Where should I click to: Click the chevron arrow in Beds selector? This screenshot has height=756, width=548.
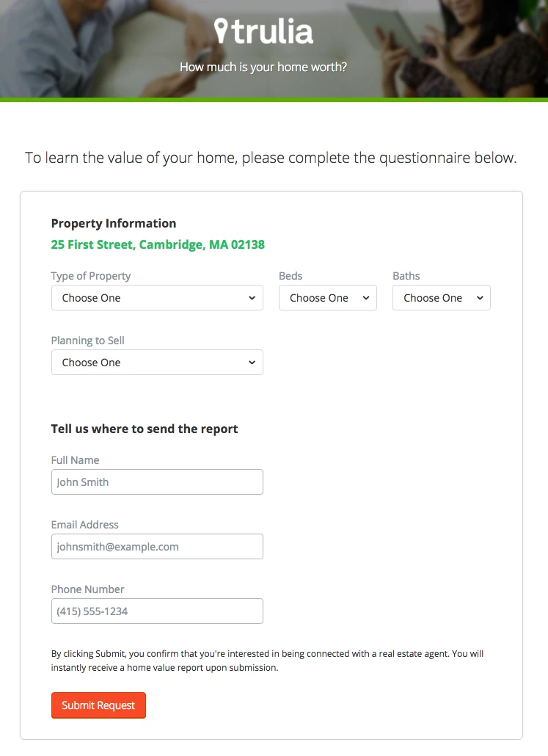tap(366, 298)
